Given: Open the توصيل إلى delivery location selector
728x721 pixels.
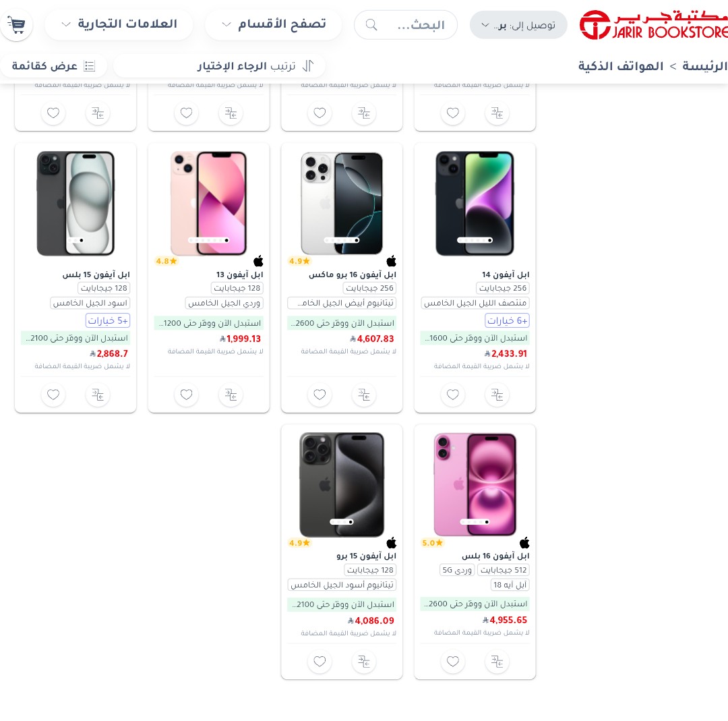Looking at the screenshot, I should (x=518, y=25).
